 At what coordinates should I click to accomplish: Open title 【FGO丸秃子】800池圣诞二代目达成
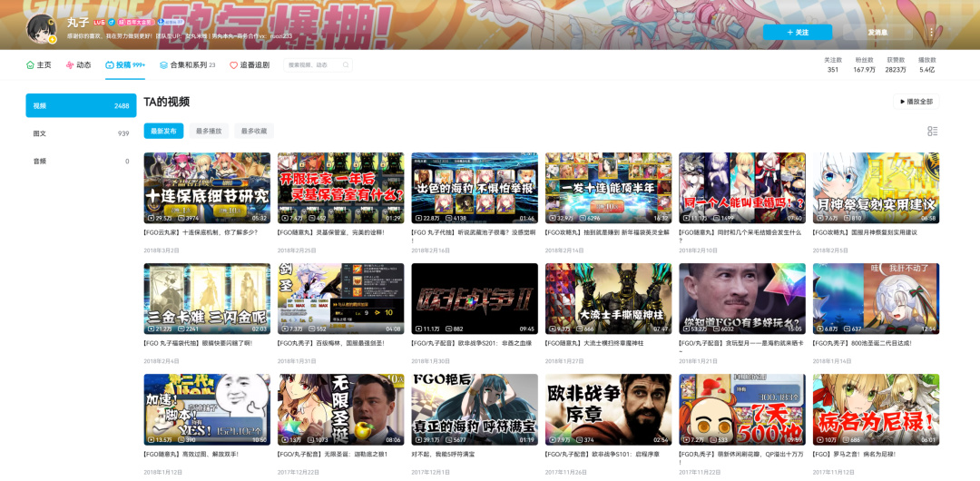tap(863, 343)
